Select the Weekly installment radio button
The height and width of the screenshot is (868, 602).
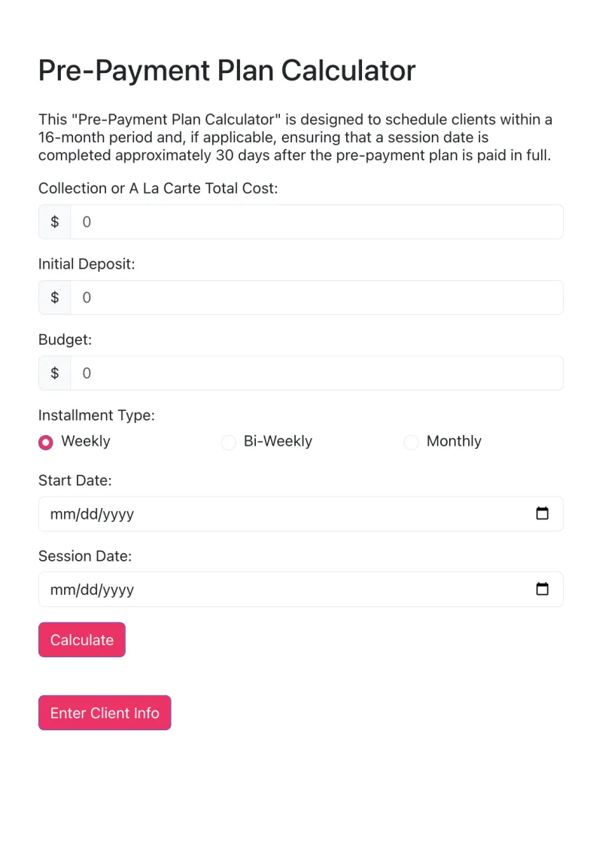[x=46, y=442]
